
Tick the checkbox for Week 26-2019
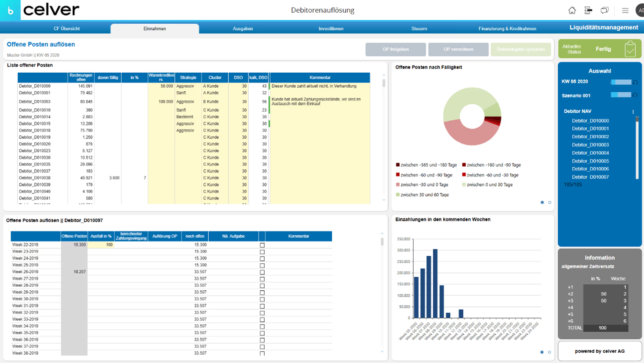click(262, 272)
